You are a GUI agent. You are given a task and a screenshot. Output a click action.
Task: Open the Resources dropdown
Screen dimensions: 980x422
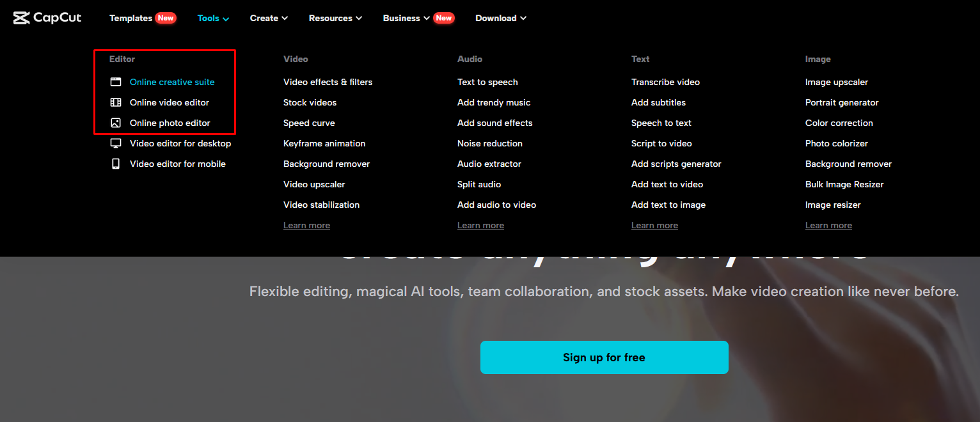pos(335,18)
